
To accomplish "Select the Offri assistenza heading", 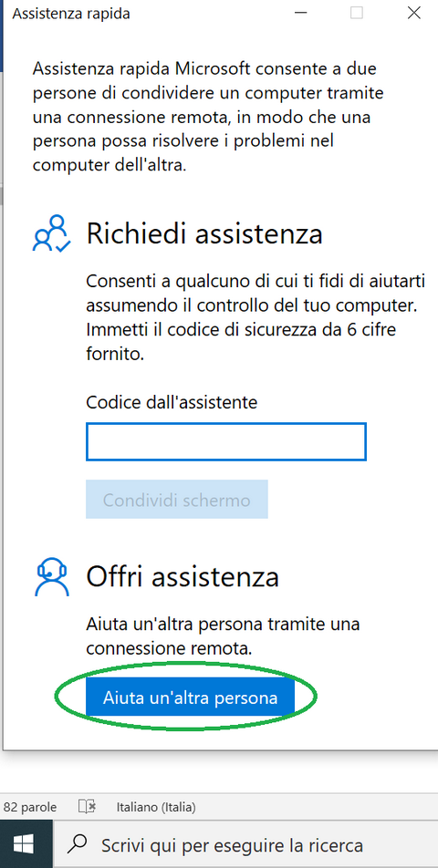I will (182, 576).
